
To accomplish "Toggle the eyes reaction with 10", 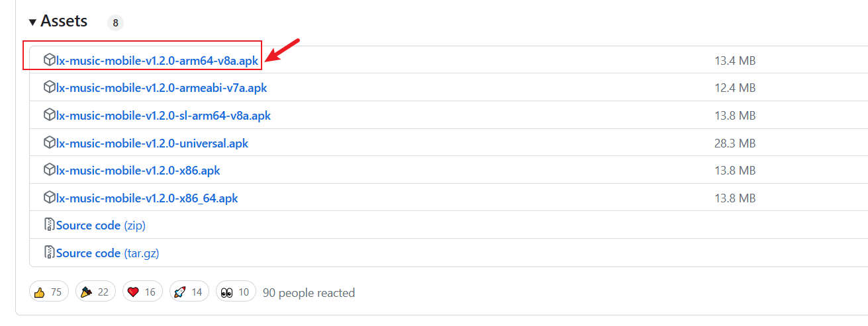I will [x=236, y=292].
